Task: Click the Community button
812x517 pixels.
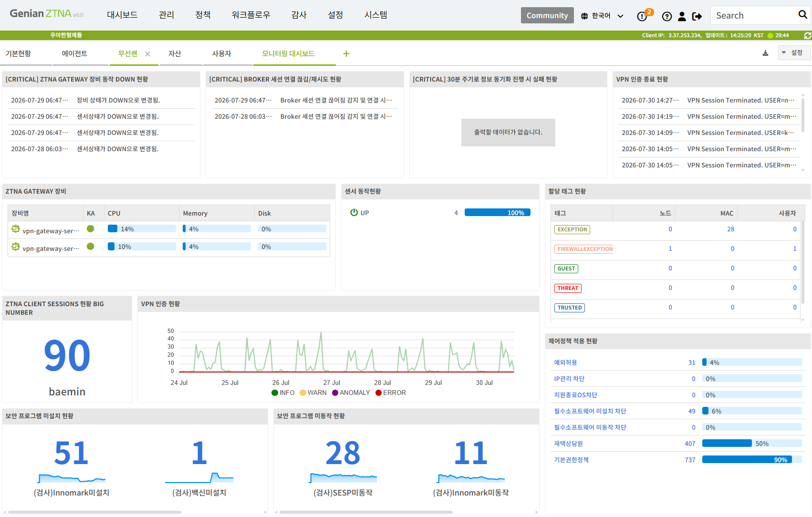Action: [547, 15]
